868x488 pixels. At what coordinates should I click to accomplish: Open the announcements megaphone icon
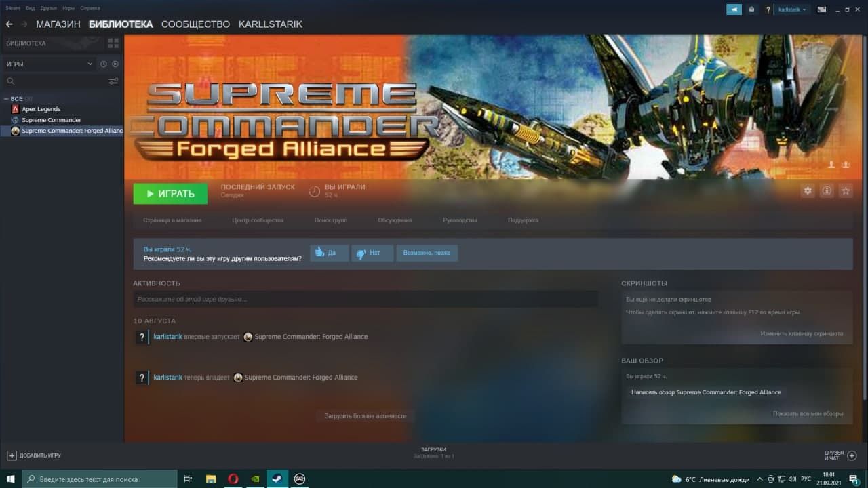click(x=734, y=9)
